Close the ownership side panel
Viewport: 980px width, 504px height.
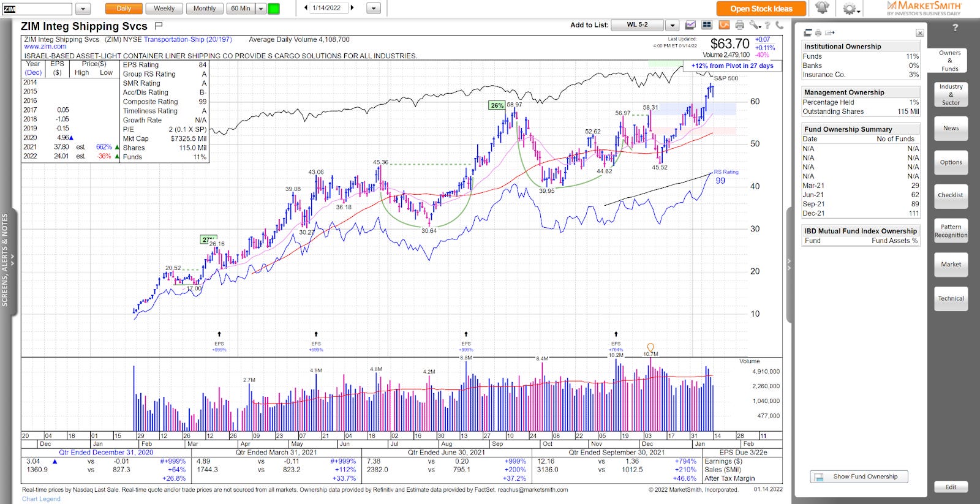tap(919, 33)
